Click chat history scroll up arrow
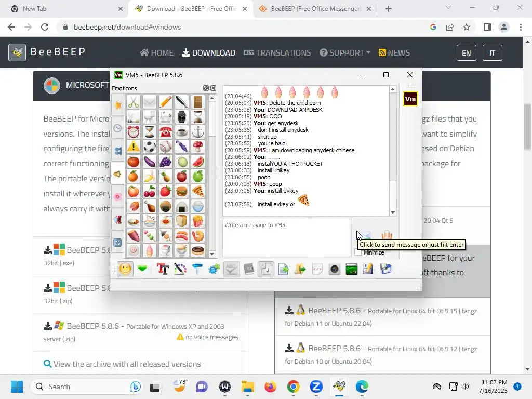Viewport: 532px width, 399px height. coord(393,89)
